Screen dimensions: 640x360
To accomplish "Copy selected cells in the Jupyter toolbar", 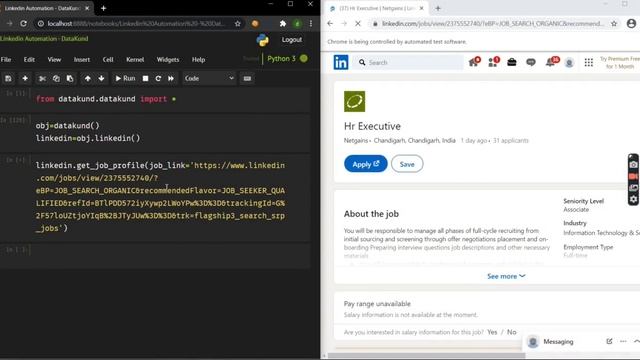I will click(56, 78).
